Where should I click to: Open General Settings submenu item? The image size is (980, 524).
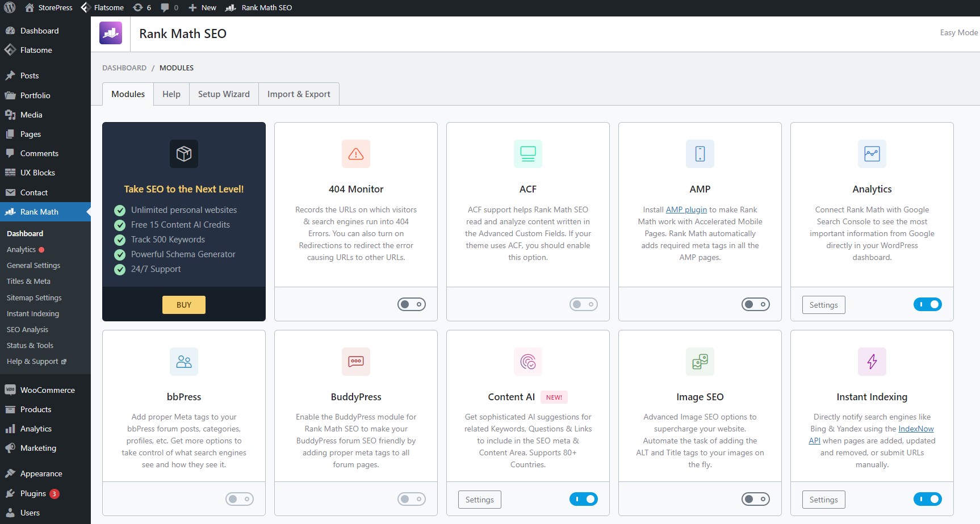(x=33, y=265)
